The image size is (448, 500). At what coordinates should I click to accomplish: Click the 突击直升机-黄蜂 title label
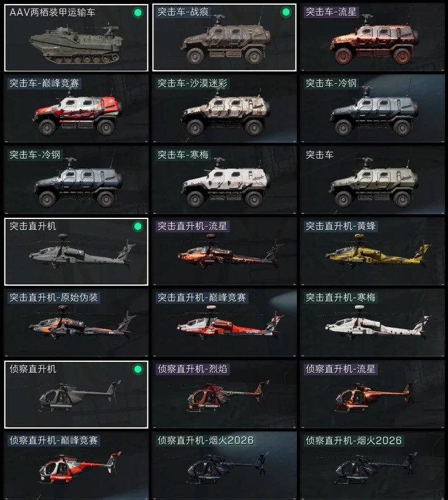point(341,227)
